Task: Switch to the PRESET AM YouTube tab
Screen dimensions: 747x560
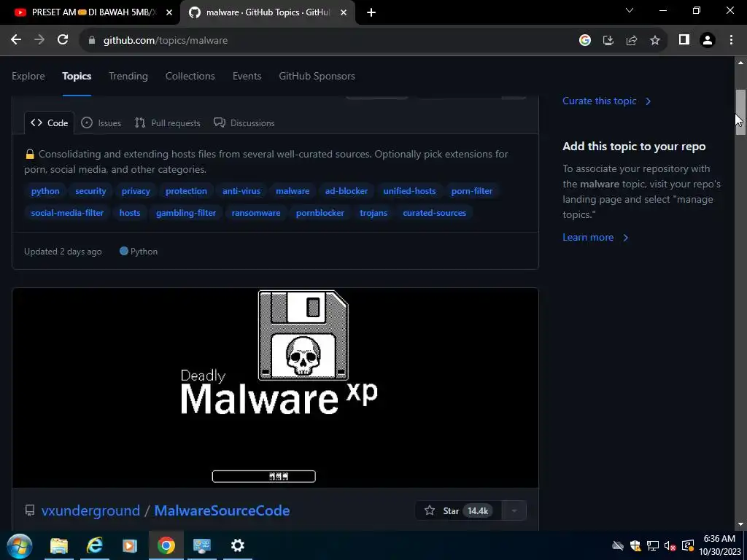Action: tap(90, 13)
